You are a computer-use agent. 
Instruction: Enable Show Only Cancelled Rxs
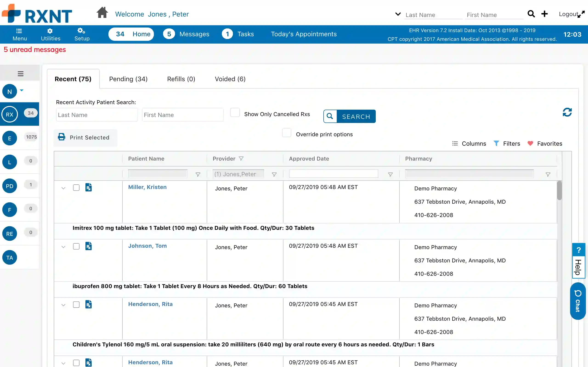point(235,112)
